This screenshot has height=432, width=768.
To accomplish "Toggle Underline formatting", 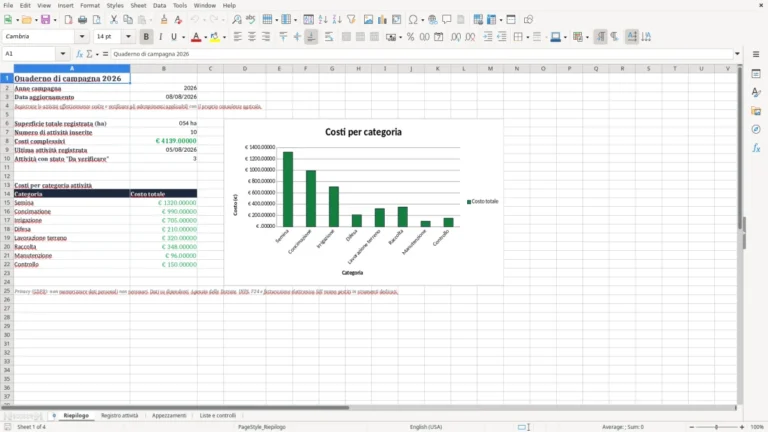I will [x=173, y=37].
